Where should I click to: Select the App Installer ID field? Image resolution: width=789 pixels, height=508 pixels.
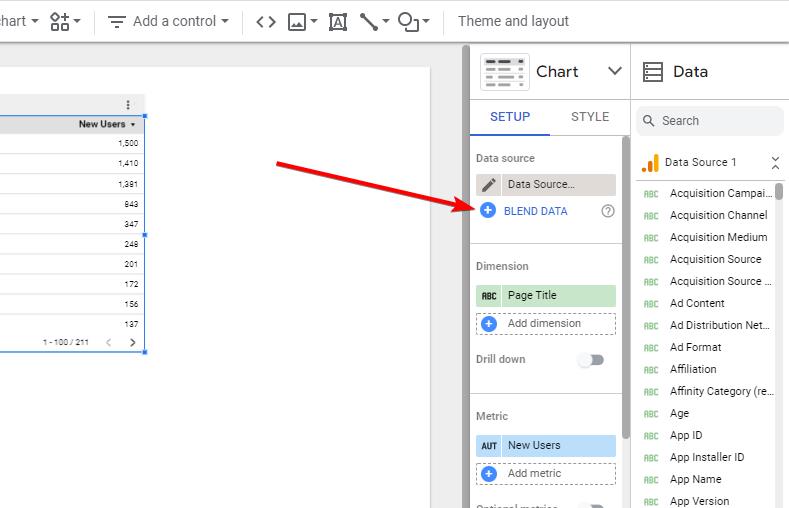707,457
